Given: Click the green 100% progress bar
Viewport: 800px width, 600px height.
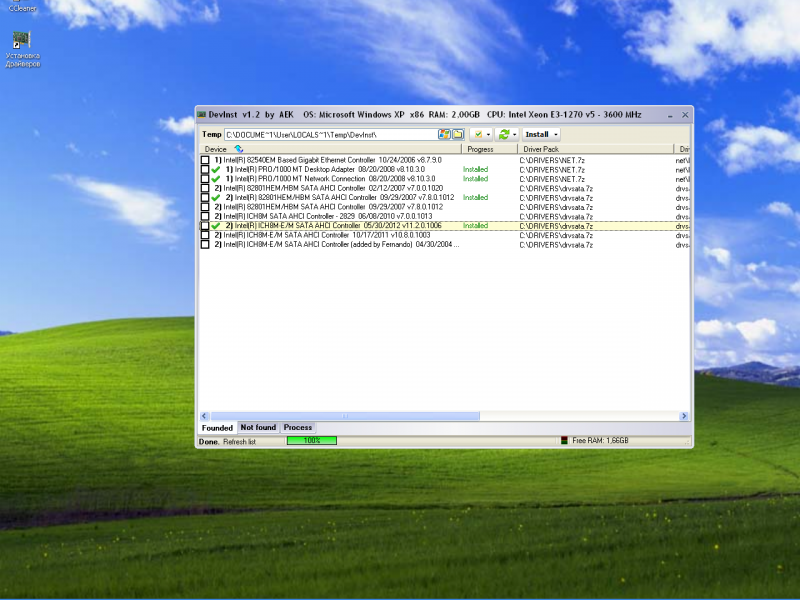Looking at the screenshot, I should [312, 440].
